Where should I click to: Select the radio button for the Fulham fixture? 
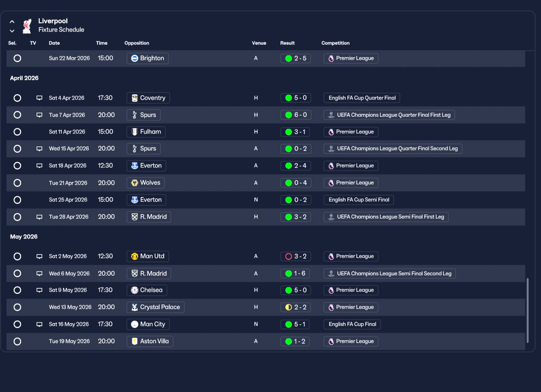17,132
